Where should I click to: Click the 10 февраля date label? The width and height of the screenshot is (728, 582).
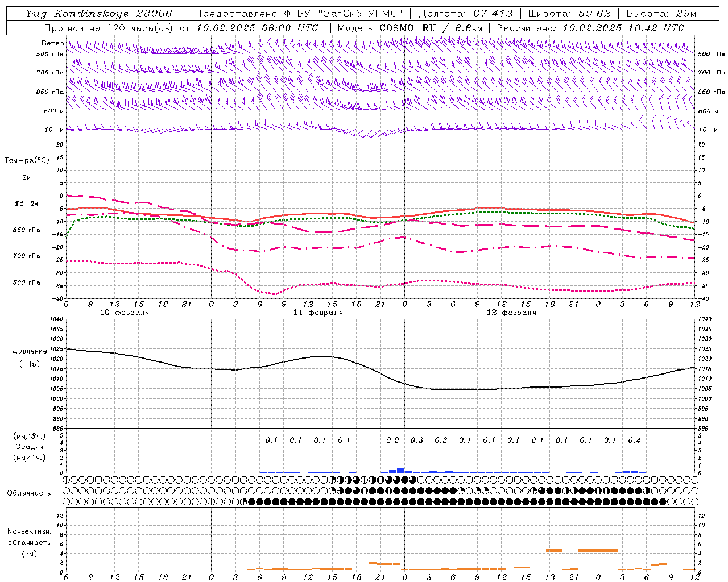(x=125, y=312)
